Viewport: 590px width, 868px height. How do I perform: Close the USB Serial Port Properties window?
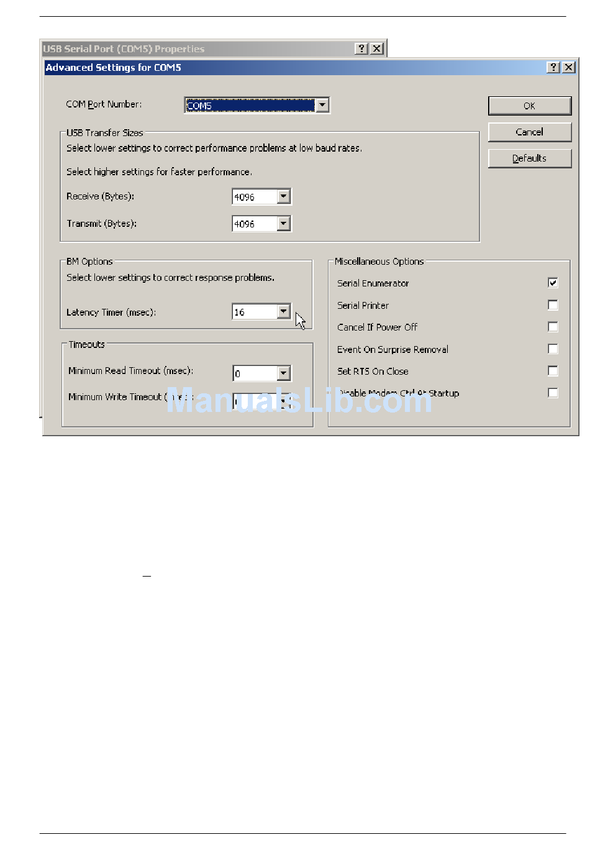(x=376, y=48)
